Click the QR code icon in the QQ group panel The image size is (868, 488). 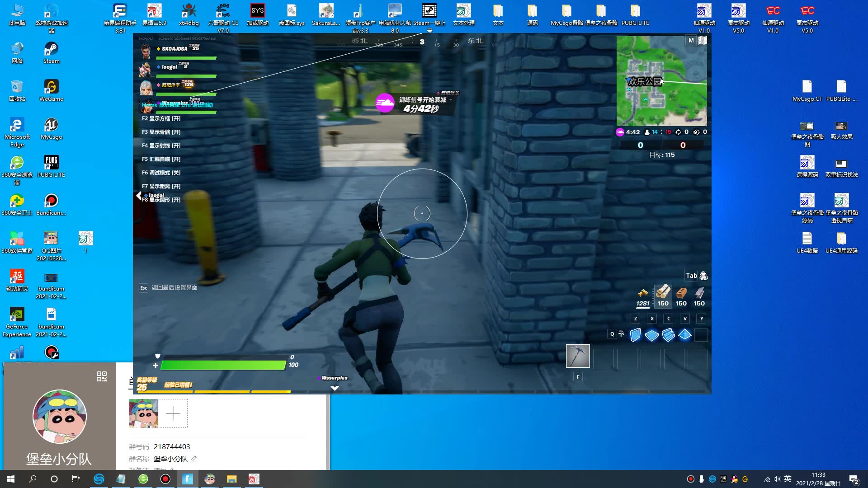pyautogui.click(x=102, y=376)
